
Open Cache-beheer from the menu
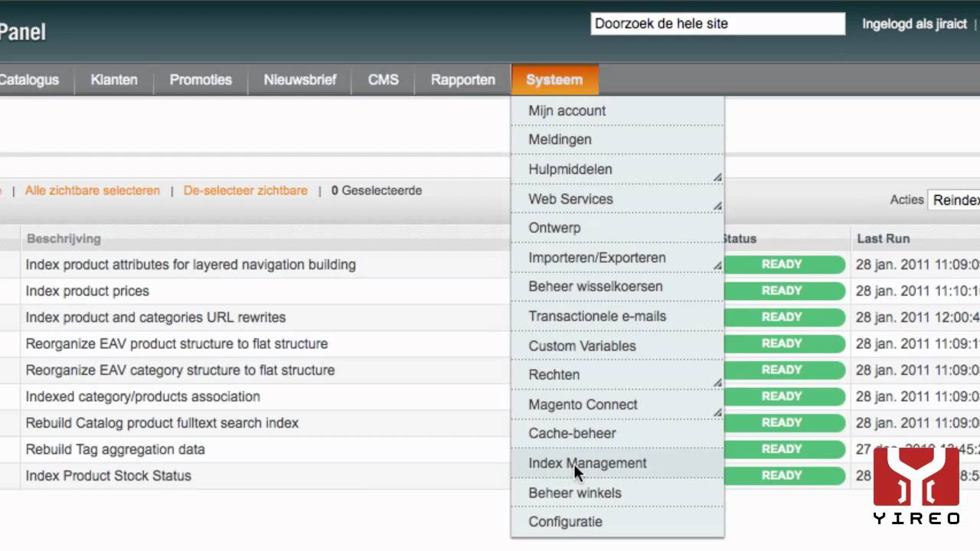(x=572, y=433)
